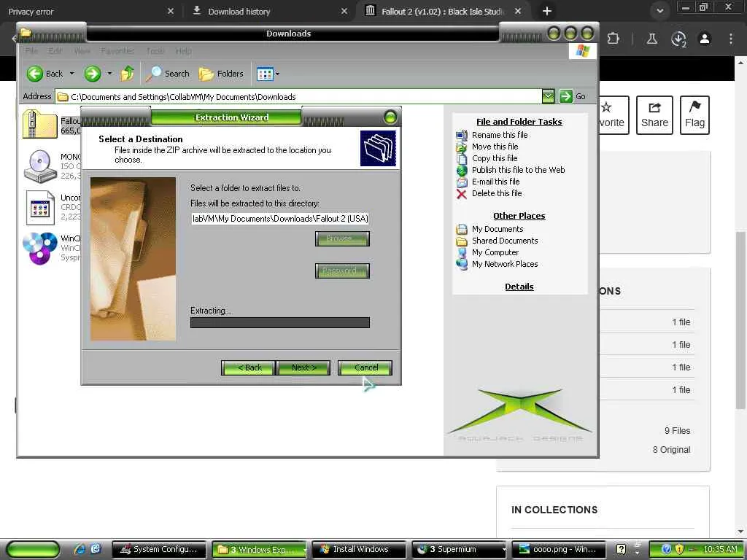The height and width of the screenshot is (560, 747).
Task: Click the Back arrow icon in Downloads toolbar
Action: pyautogui.click(x=34, y=74)
